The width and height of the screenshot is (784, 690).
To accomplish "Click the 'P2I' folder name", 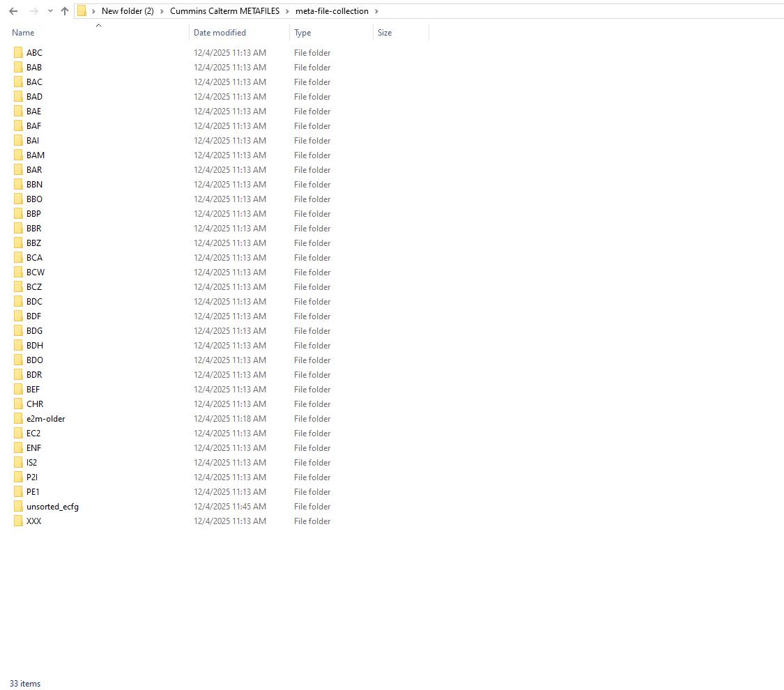I will [x=32, y=477].
